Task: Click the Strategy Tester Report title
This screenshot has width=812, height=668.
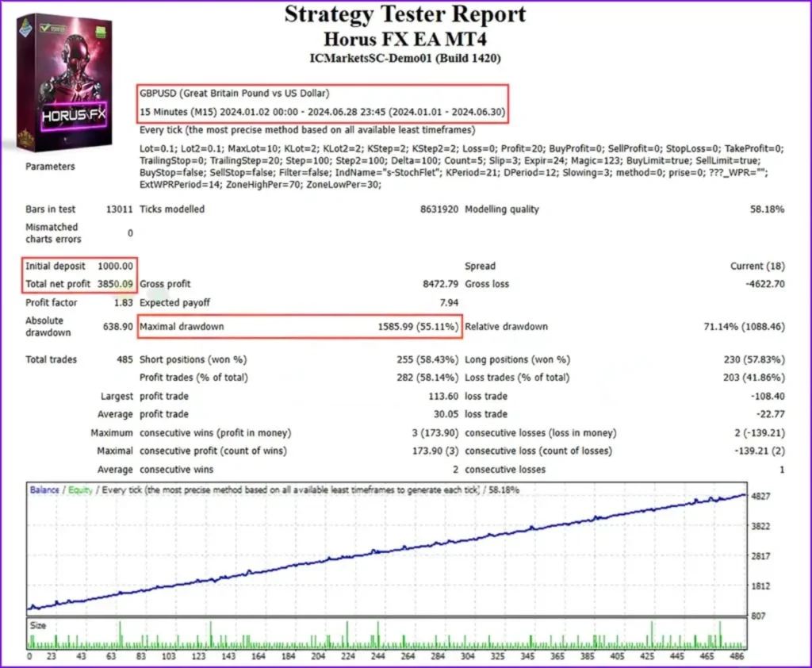Action: tap(405, 14)
